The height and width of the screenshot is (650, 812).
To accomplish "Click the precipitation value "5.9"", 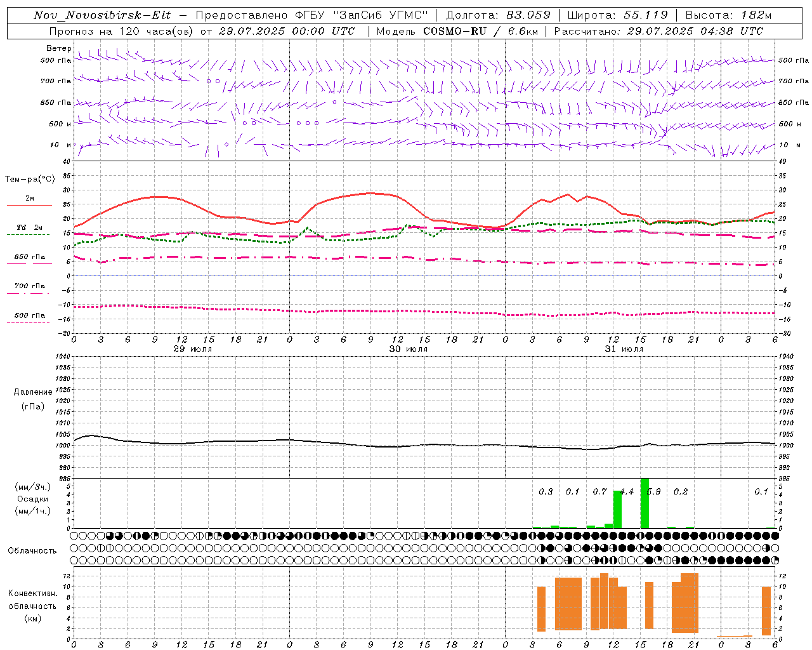I will point(654,492).
